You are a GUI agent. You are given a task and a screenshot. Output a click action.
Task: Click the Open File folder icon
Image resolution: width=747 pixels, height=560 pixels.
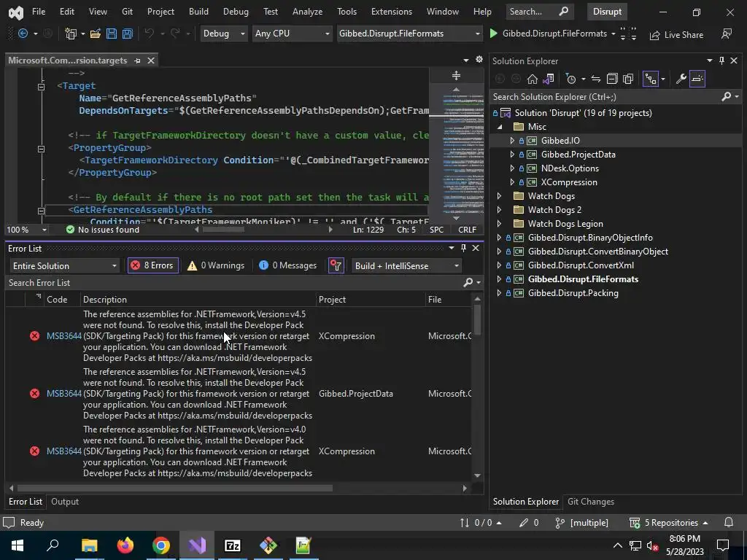96,34
